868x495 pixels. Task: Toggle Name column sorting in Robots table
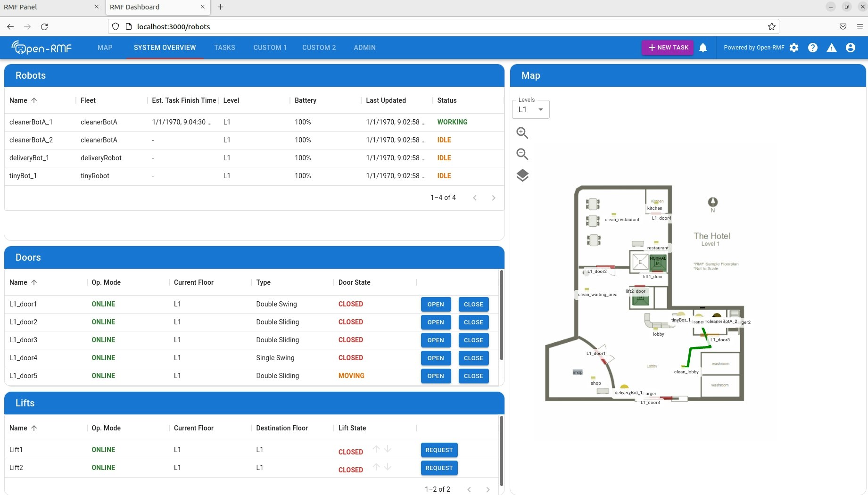pos(22,100)
